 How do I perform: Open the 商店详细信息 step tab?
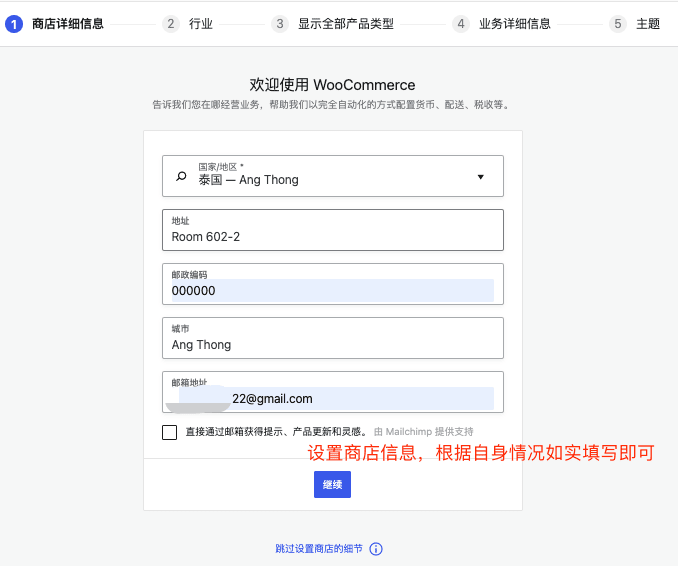(x=68, y=24)
